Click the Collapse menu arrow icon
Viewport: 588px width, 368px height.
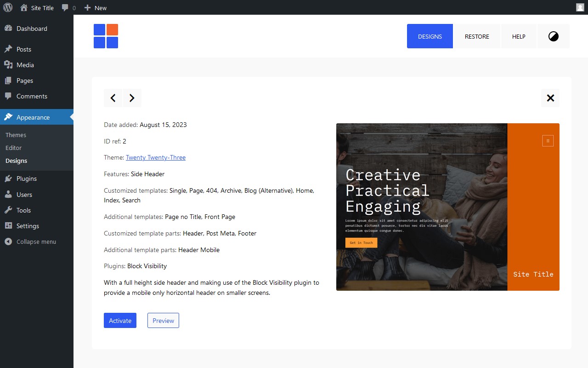pyautogui.click(x=8, y=241)
